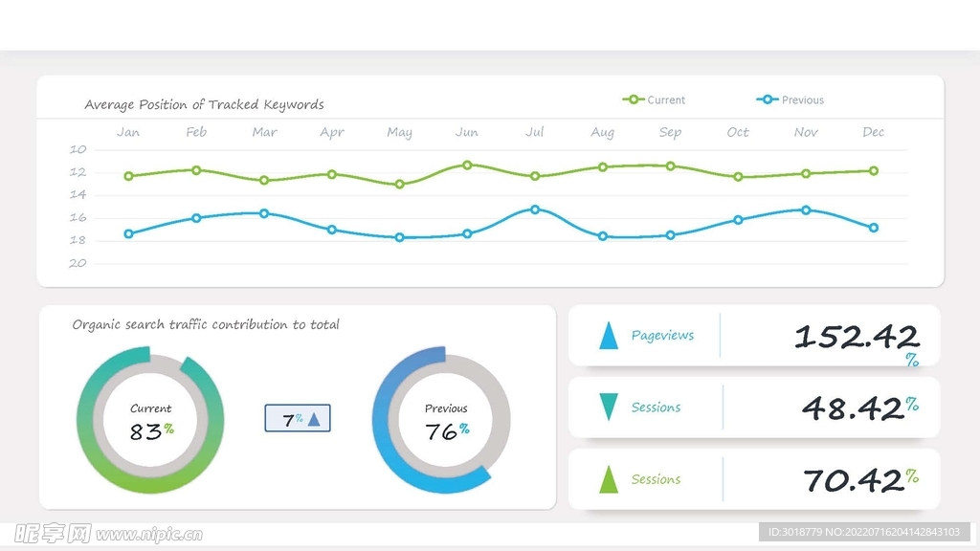The height and width of the screenshot is (551, 980).
Task: Toggle the Current series in chart legend
Action: click(x=655, y=99)
